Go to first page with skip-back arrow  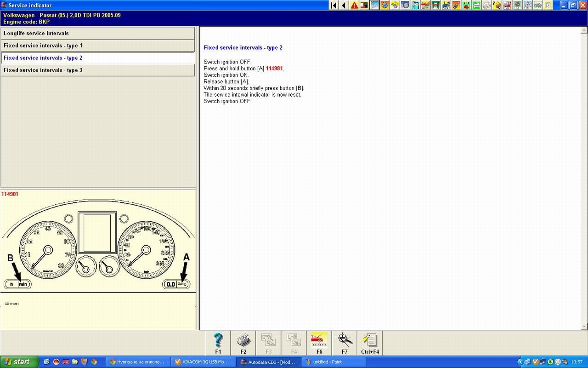(334, 6)
